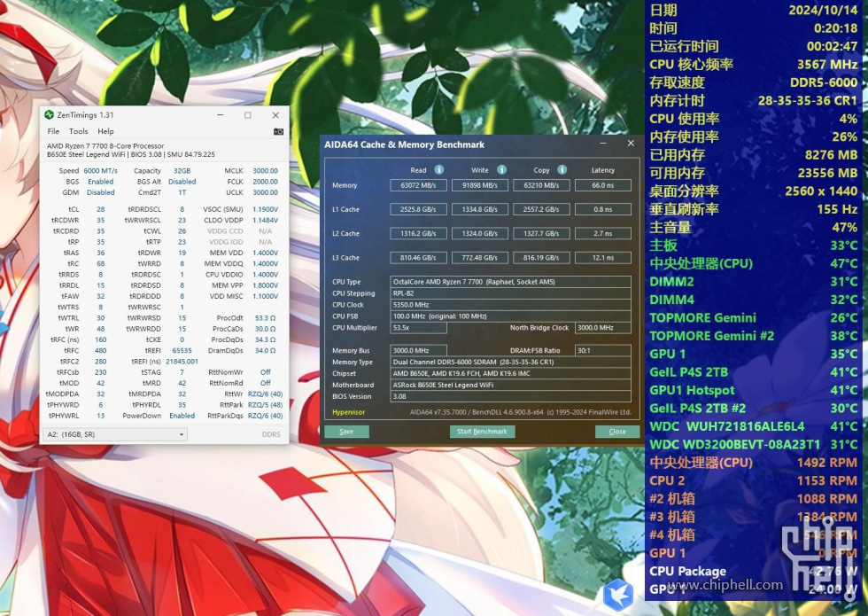
Task: Click the ZenTimings app icon in title bar
Action: coord(49,114)
